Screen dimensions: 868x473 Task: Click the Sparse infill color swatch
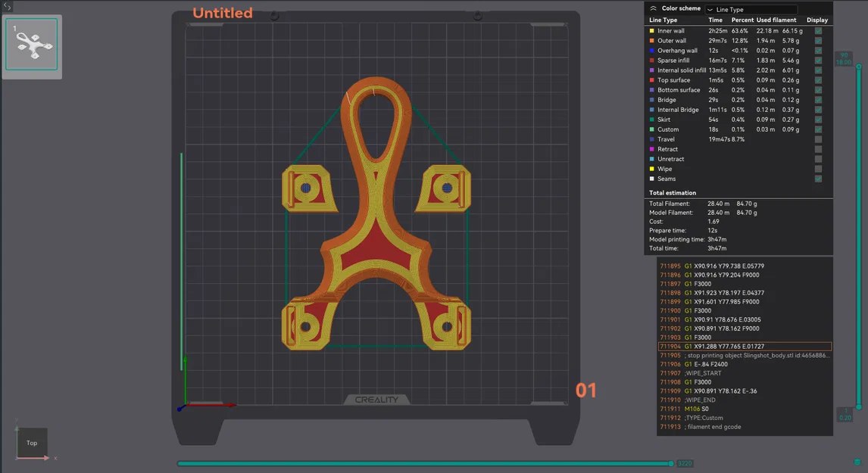pyautogui.click(x=651, y=61)
